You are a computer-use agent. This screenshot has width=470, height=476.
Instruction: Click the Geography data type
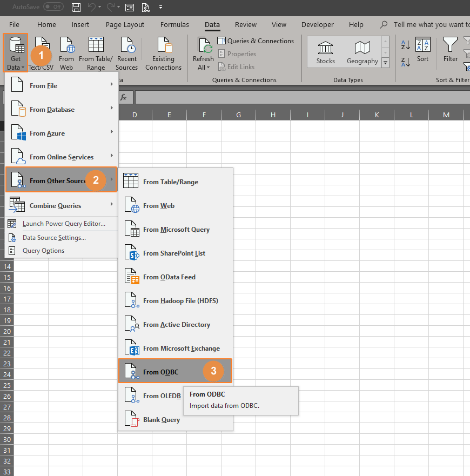[362, 52]
